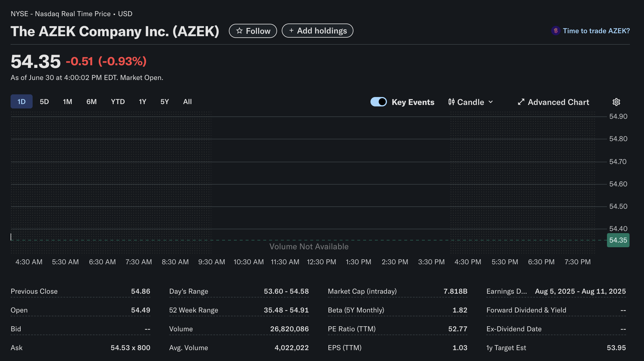This screenshot has width=644, height=361.
Task: Follow The AZEK Company stock
Action: (253, 31)
